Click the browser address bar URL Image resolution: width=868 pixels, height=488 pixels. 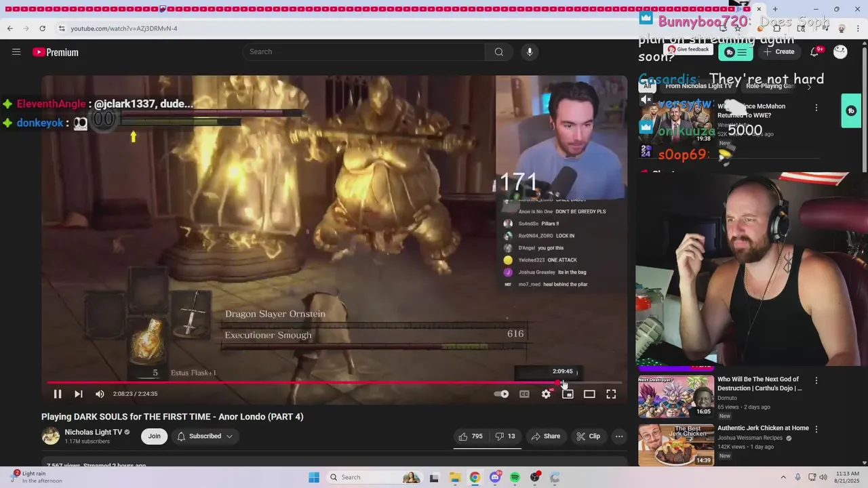point(124,28)
